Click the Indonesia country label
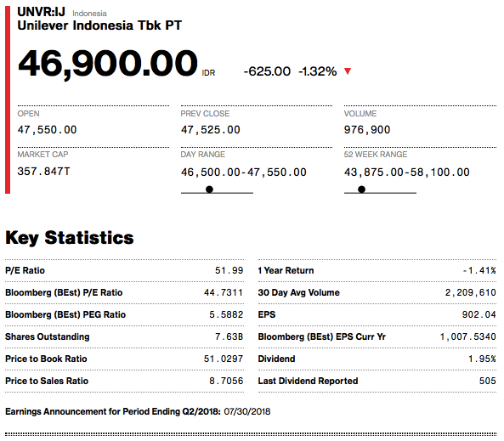 click(89, 14)
